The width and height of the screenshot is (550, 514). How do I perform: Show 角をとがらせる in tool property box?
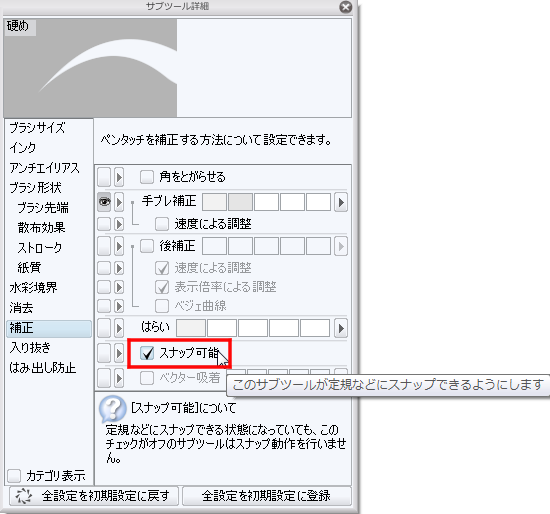(104, 176)
